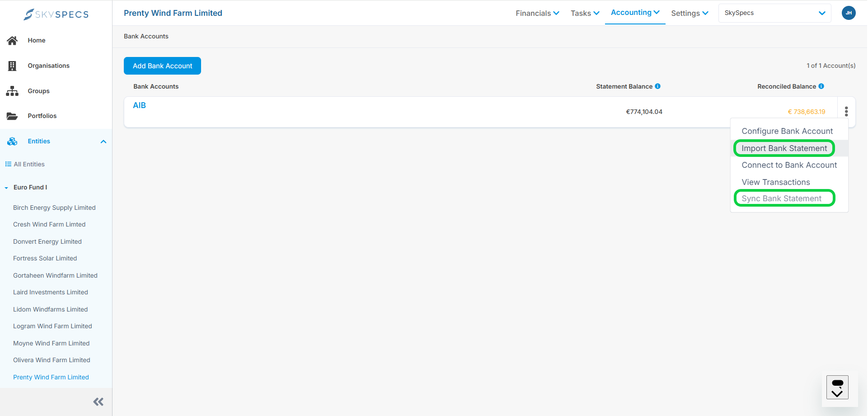Click the Bank Accounts breadcrumb
The height and width of the screenshot is (416, 868).
tap(146, 36)
